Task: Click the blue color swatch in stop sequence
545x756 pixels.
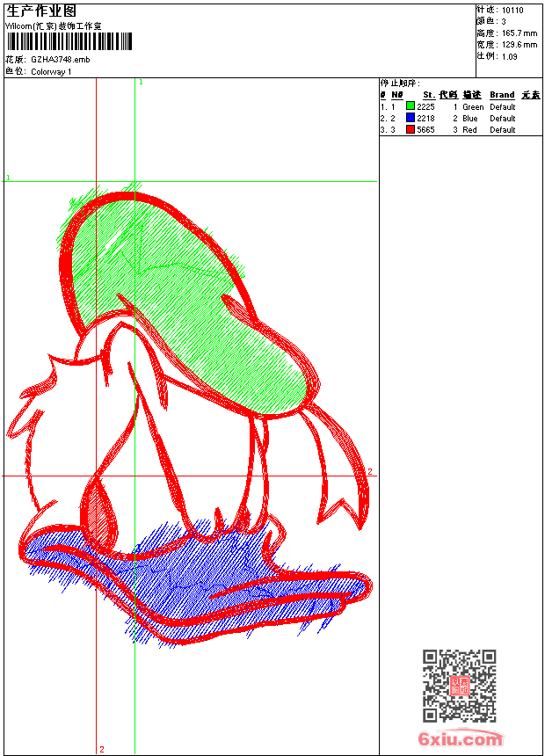Action: [411, 117]
